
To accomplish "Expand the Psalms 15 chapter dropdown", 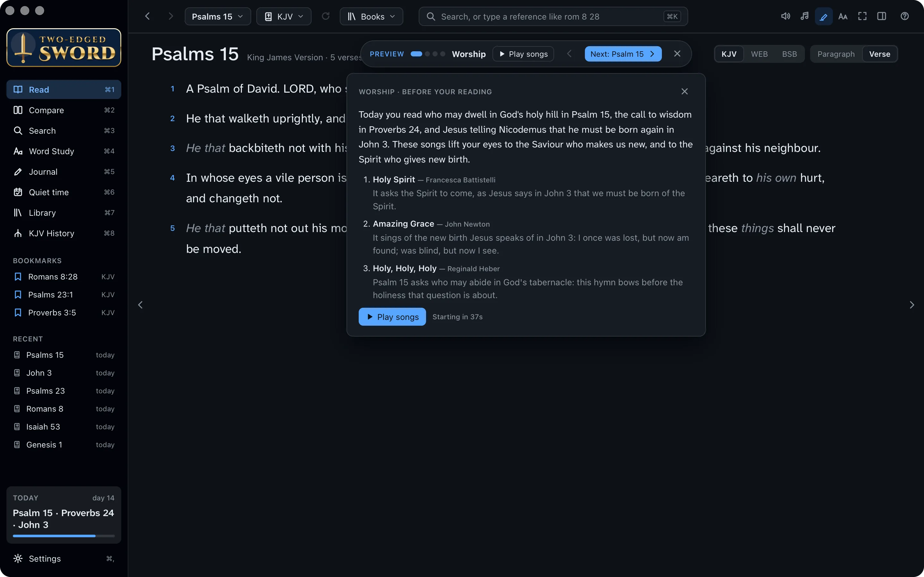I will (x=218, y=16).
